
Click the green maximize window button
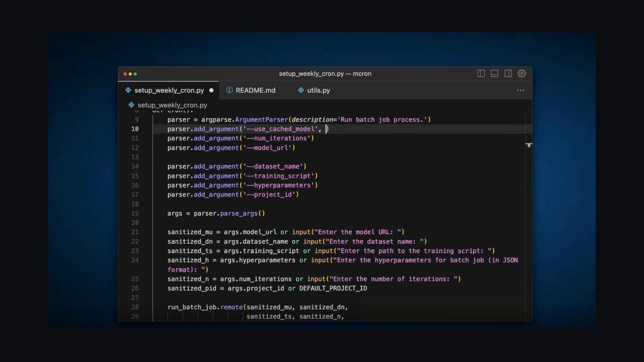click(135, 74)
